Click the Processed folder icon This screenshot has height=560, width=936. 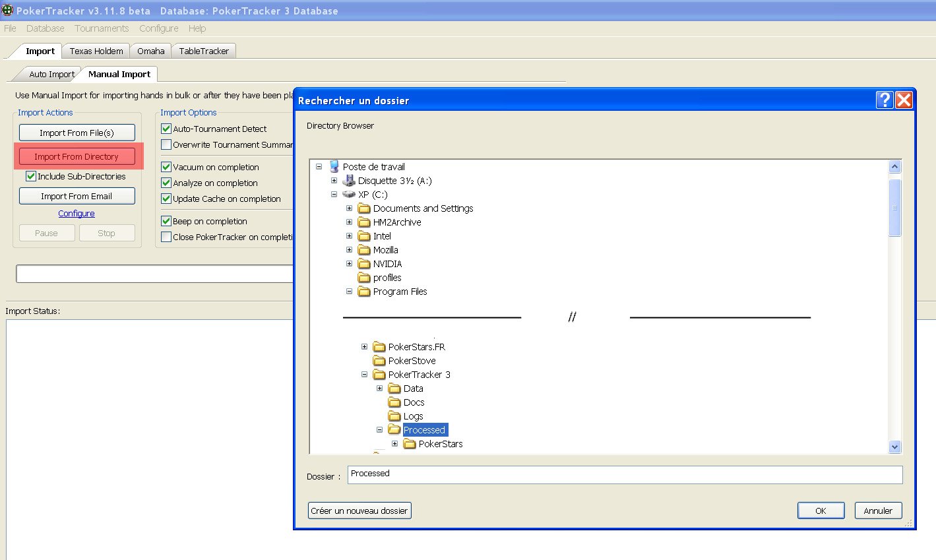click(x=394, y=430)
